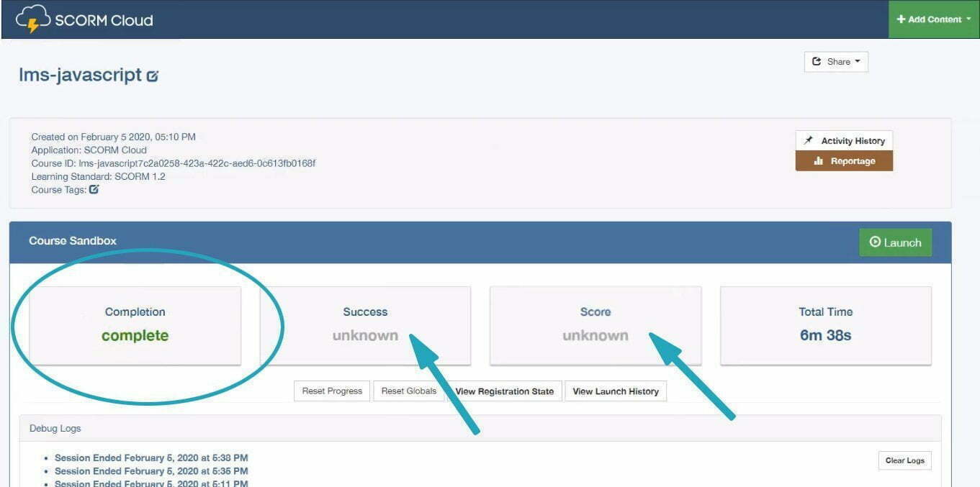This screenshot has width=980, height=487.
Task: Clear the debug logs
Action: pyautogui.click(x=904, y=460)
